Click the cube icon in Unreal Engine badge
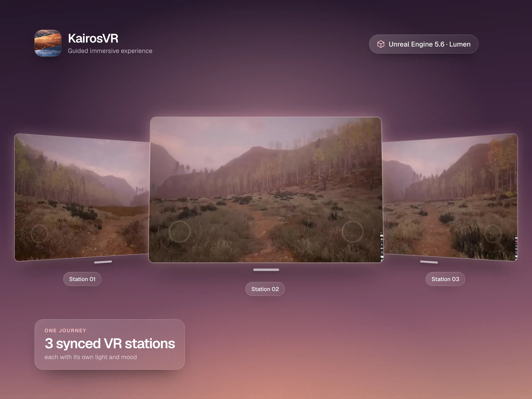This screenshot has height=399, width=532. coord(381,44)
